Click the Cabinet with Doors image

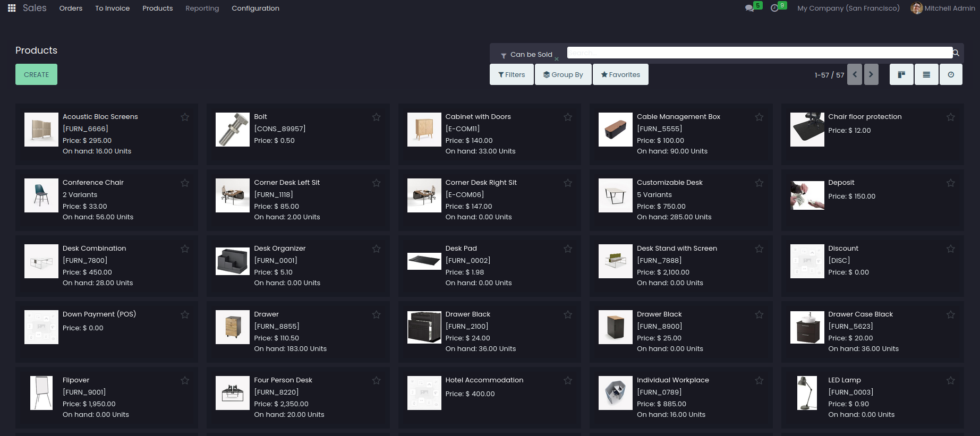(424, 130)
